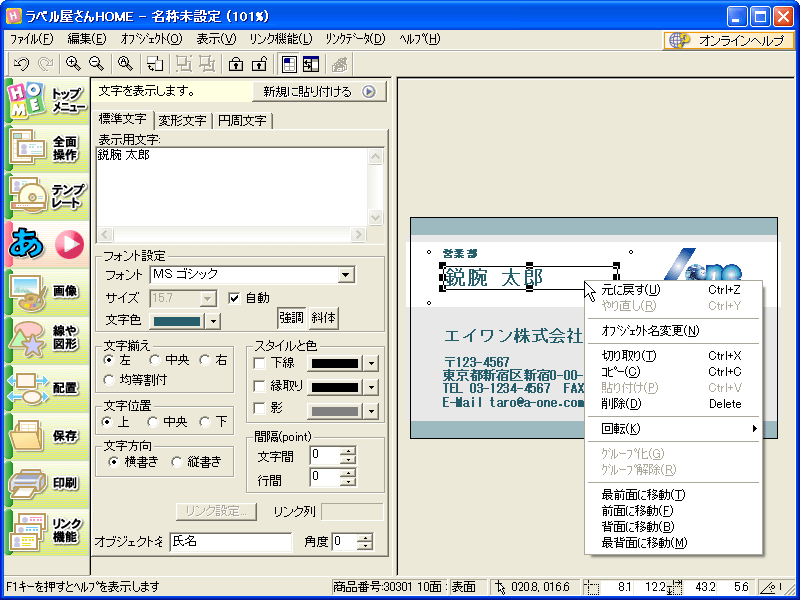Expand the MS ゴシック font dropdown
The width and height of the screenshot is (800, 600).
point(345,275)
